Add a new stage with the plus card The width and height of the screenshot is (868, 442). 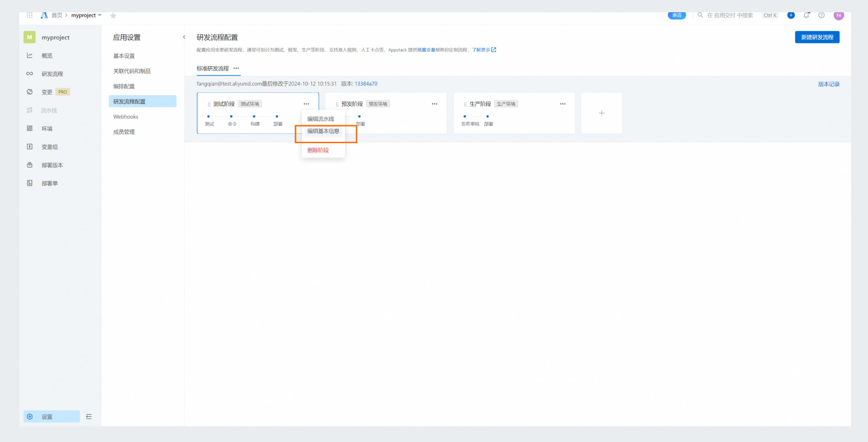coord(602,113)
